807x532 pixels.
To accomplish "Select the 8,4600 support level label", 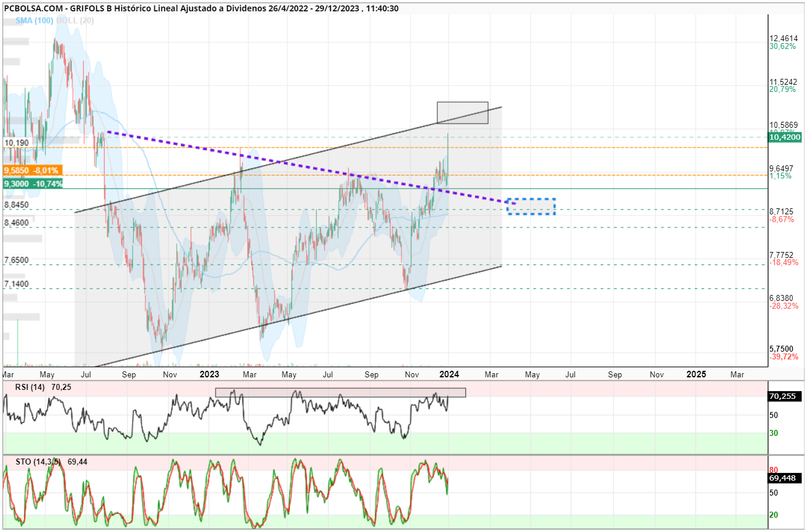I will pos(17,223).
